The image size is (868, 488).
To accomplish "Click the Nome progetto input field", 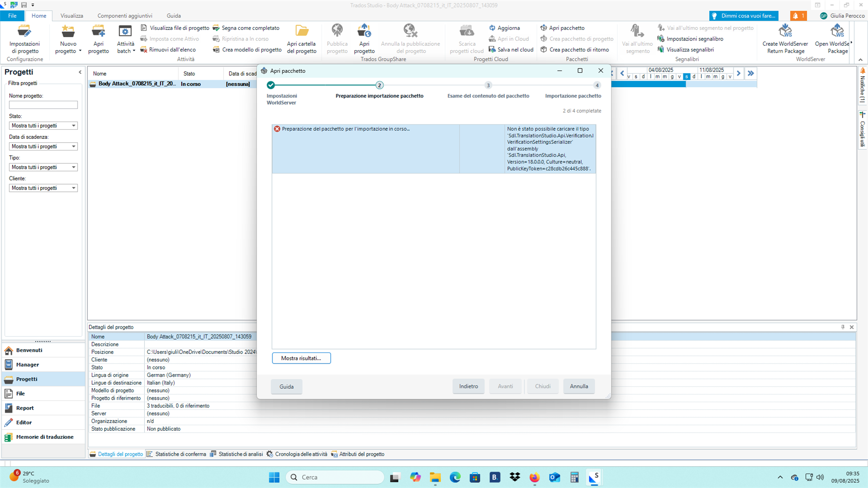I will point(43,105).
